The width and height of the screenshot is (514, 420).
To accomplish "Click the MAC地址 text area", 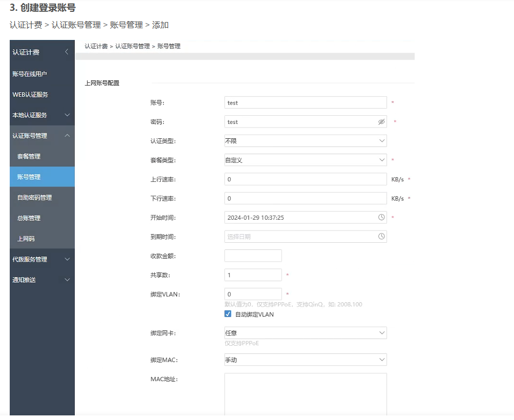I will click(306, 394).
